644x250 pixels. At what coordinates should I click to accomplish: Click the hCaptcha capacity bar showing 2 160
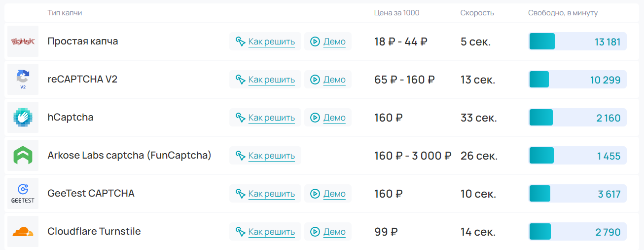click(x=577, y=118)
